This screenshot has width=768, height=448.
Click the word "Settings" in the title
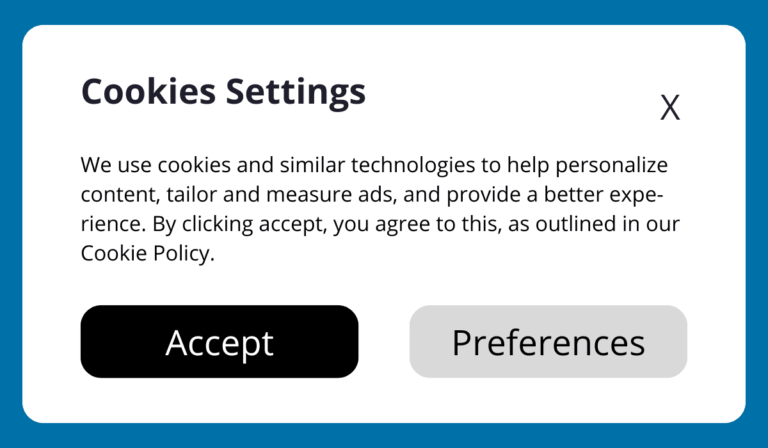(x=295, y=92)
